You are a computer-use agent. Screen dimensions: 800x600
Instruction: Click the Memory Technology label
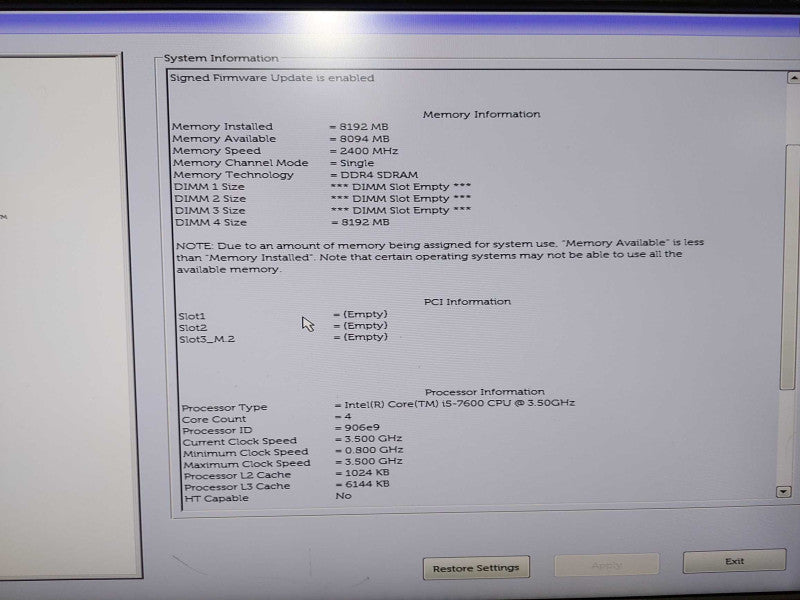pyautogui.click(x=233, y=175)
